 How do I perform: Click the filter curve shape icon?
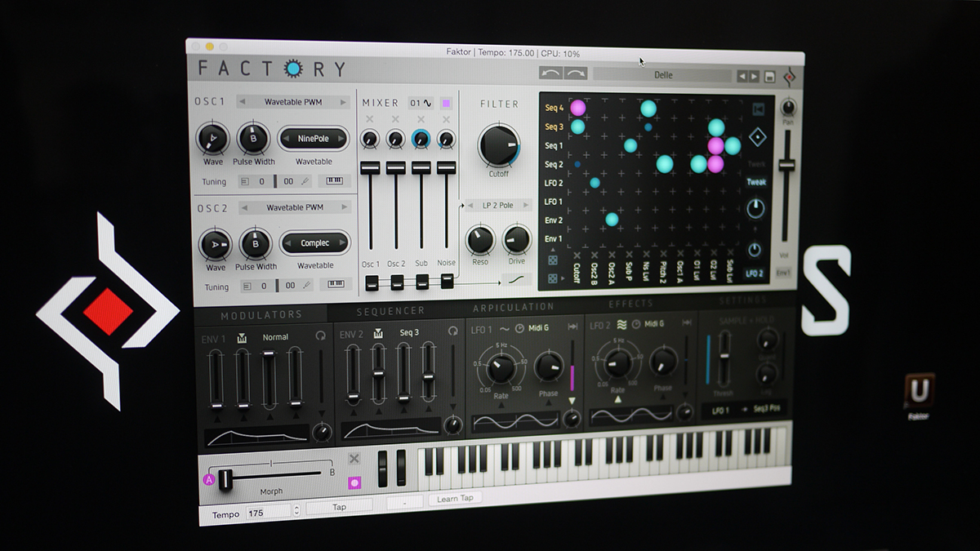tap(517, 279)
